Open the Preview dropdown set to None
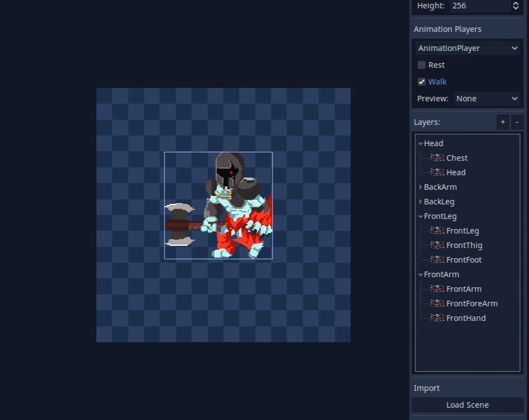Image resolution: width=529 pixels, height=420 pixels. 486,99
